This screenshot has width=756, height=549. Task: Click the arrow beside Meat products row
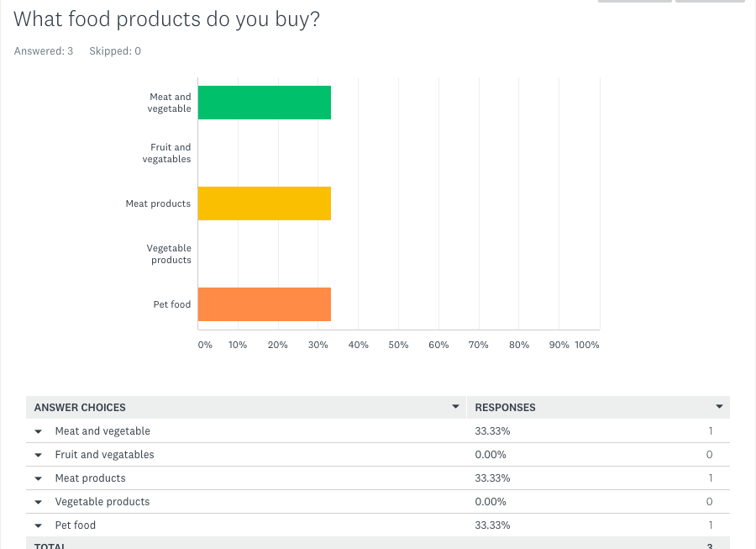pos(39,478)
